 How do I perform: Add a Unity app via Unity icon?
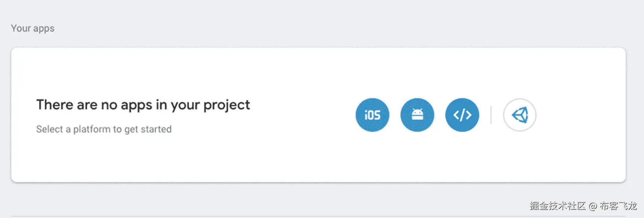[x=520, y=115]
